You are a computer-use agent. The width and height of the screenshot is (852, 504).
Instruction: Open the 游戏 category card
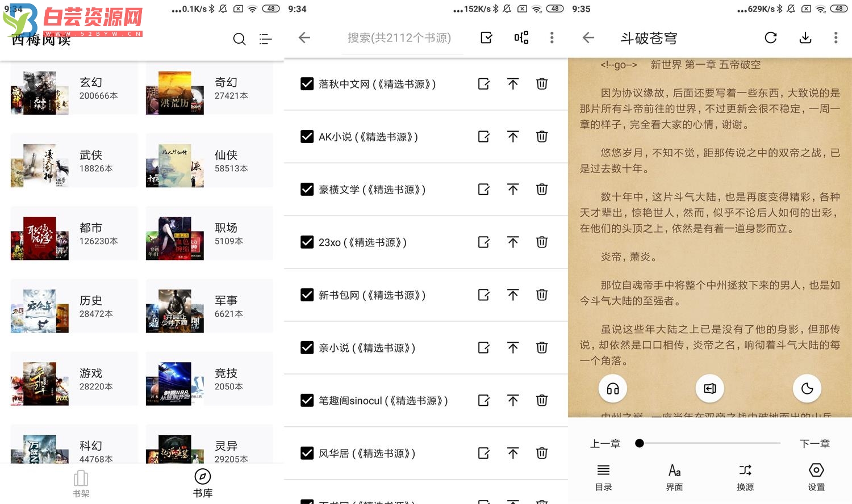pyautogui.click(x=74, y=379)
